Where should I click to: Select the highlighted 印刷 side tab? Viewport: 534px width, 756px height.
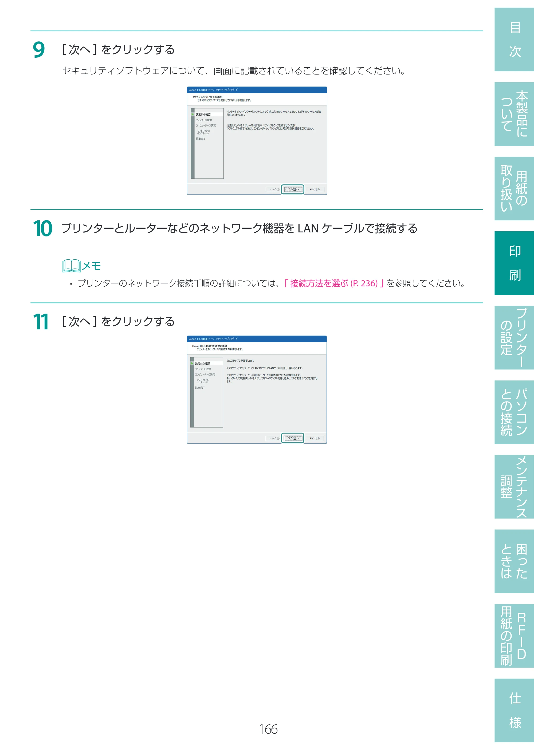pos(514,263)
